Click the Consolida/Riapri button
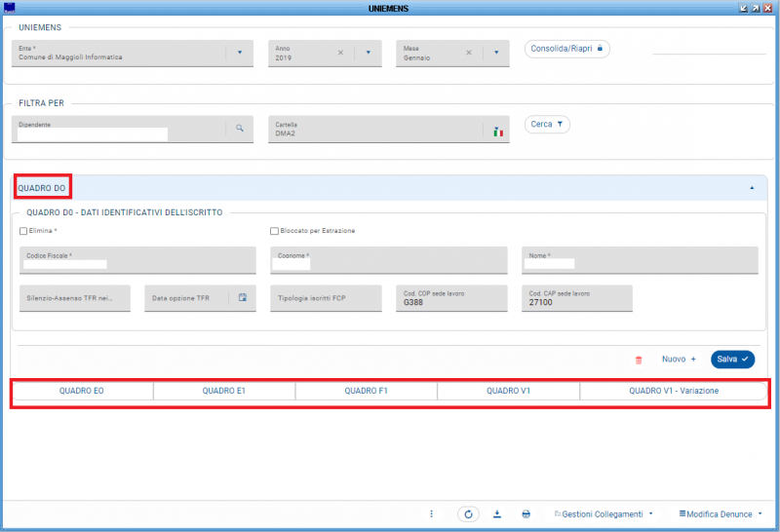Screen dimensions: 780x532 567,49
